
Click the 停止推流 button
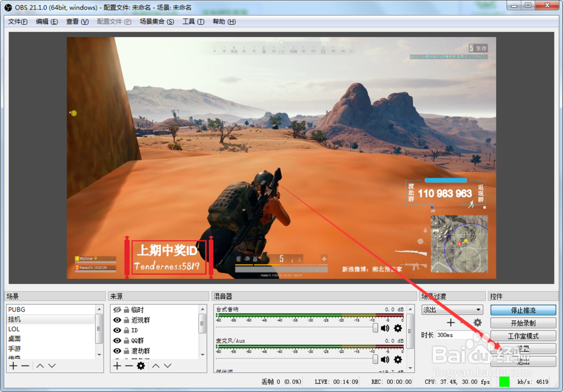[x=523, y=310]
